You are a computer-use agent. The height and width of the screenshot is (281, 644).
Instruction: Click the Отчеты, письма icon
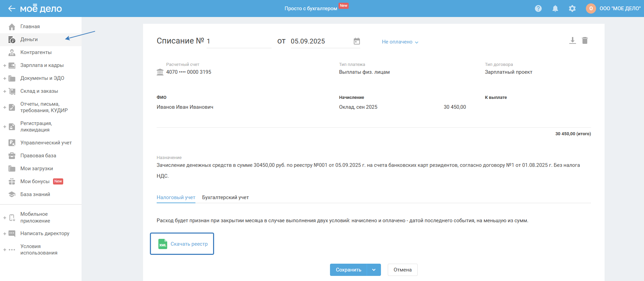point(12,107)
